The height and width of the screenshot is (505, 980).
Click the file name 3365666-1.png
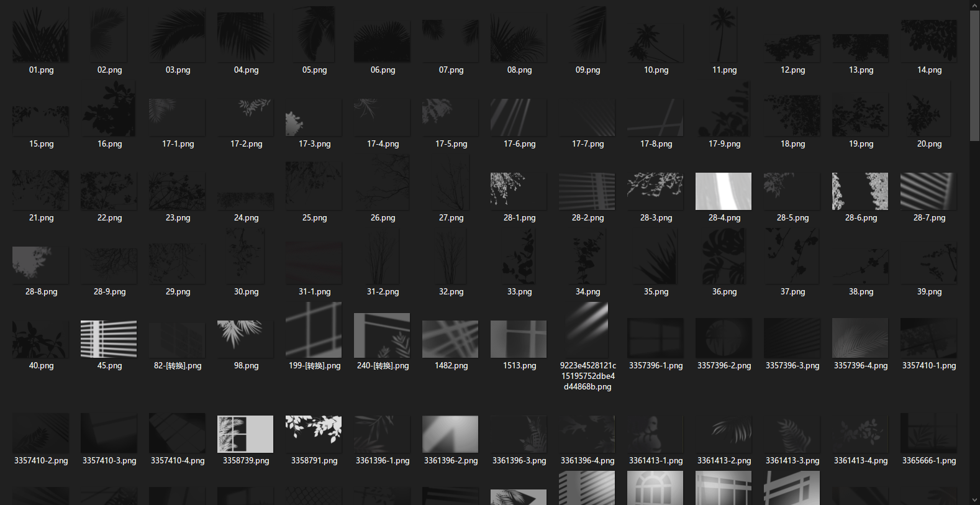tap(929, 461)
